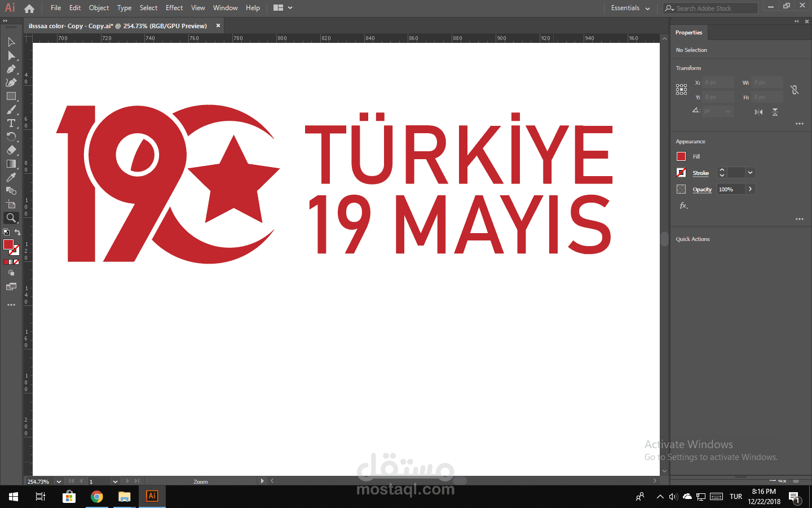The height and width of the screenshot is (508, 812).
Task: Click the reference point locator grid
Action: [681, 90]
